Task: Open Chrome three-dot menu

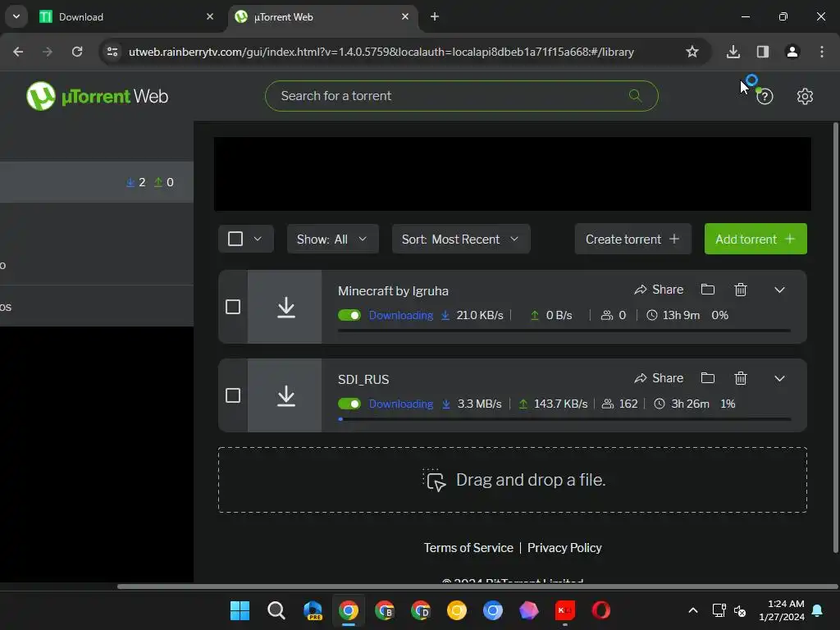Action: pyautogui.click(x=822, y=52)
